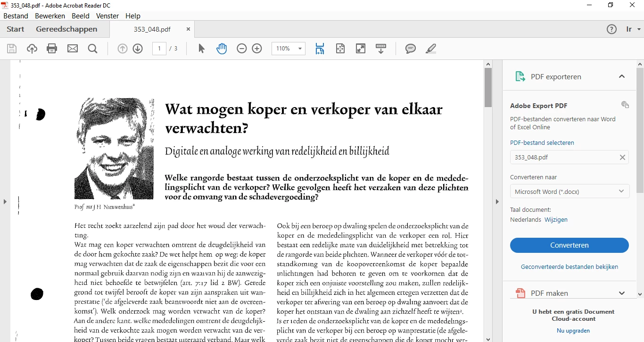Remove selected file 353_048.pdf with X
644x342 pixels.
[622, 158]
